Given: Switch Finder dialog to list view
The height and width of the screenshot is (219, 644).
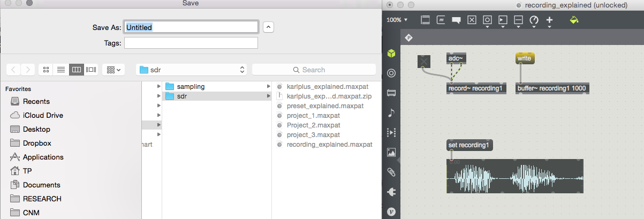Looking at the screenshot, I should pos(61,70).
